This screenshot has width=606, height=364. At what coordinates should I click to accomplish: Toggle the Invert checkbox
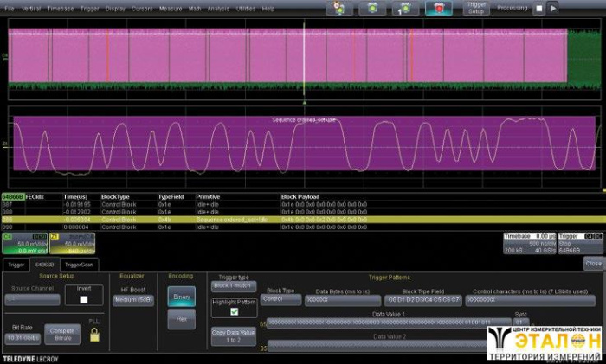pyautogui.click(x=85, y=299)
